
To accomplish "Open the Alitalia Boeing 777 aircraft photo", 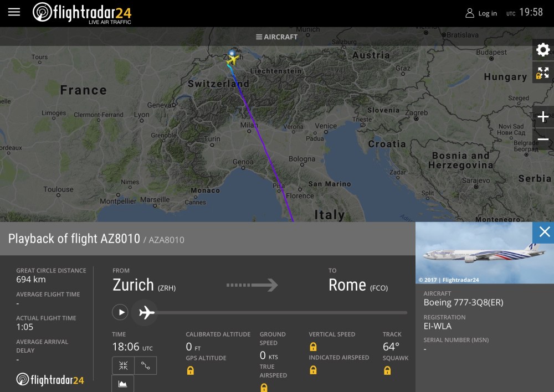I will 474,253.
